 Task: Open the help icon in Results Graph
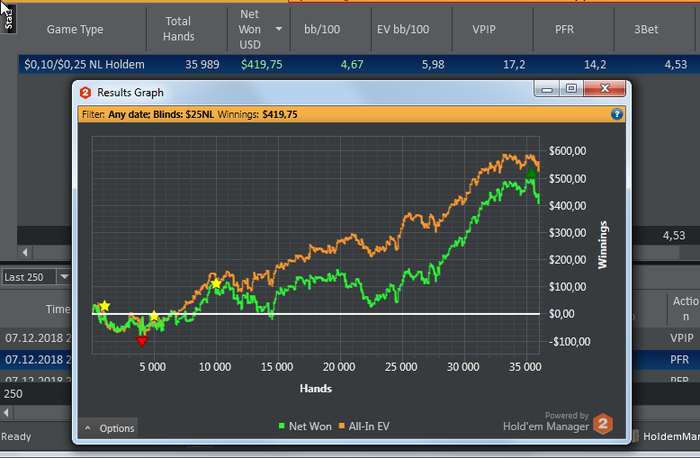tap(617, 114)
